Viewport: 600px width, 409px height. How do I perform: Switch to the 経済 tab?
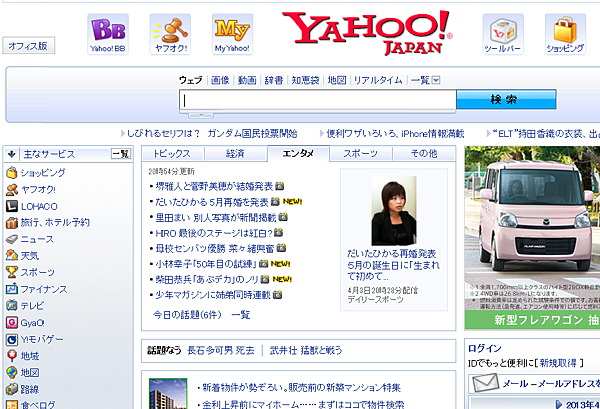(235, 154)
